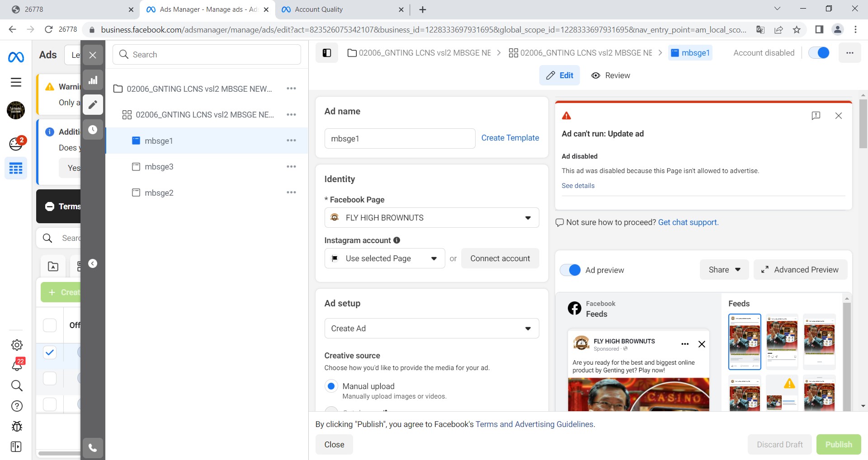Click Get chat support link
Viewport: 868px width, 460px height.
point(688,222)
